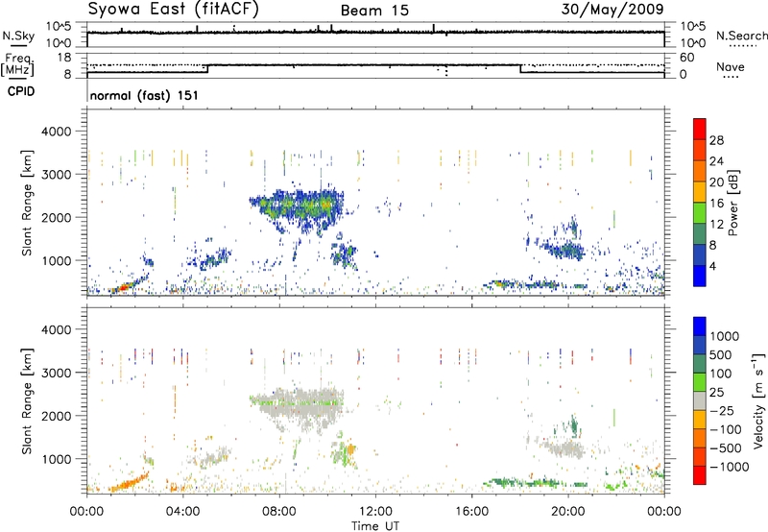768x532 pixels.
Task: Click the 'Freq. [MHz]' axis label
Action: point(17,64)
